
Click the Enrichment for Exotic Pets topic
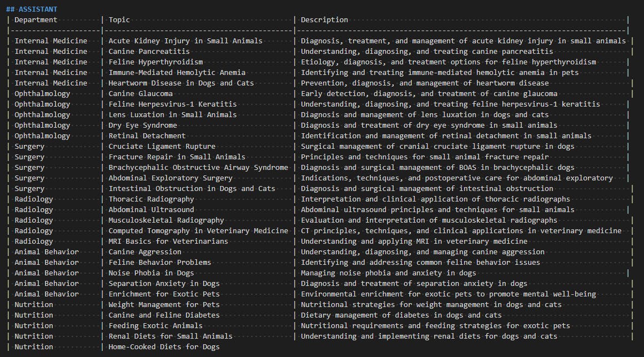tap(164, 294)
